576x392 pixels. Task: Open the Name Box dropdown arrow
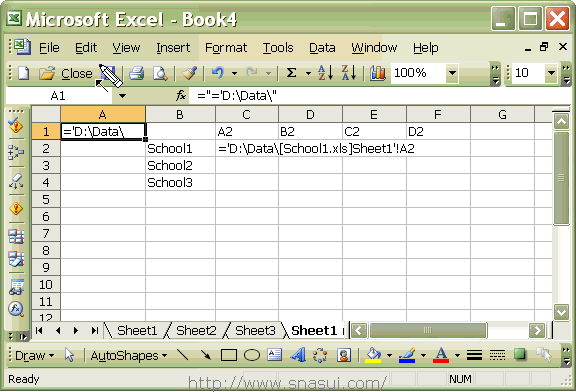122,96
